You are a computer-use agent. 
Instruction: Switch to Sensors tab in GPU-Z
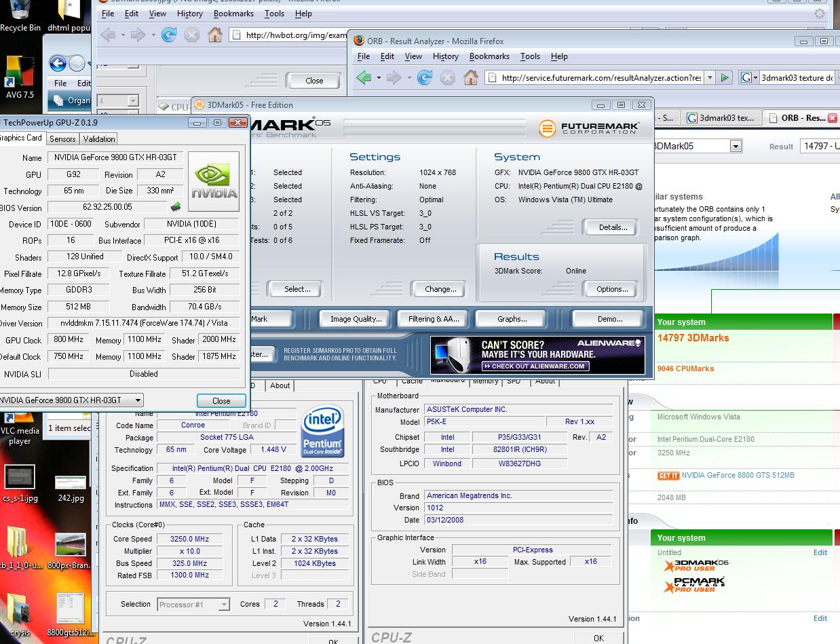tap(62, 138)
